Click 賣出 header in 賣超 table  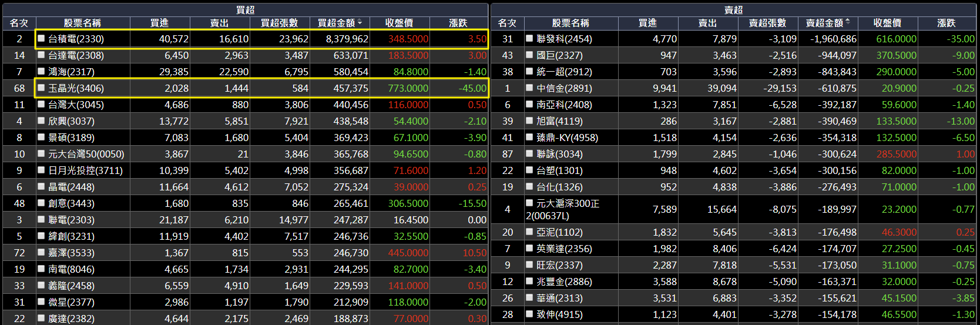tap(707, 23)
